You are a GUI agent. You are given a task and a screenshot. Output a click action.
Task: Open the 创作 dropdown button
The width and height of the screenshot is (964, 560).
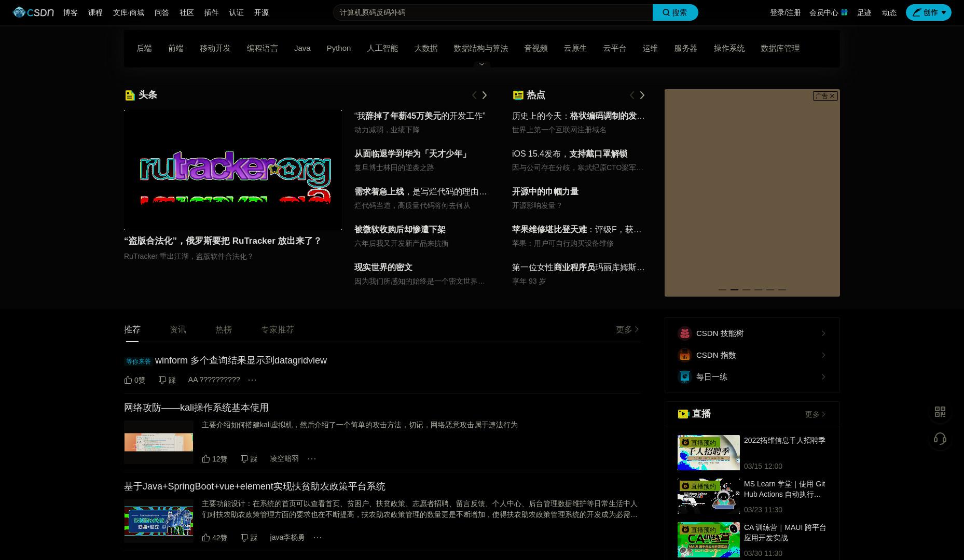[x=928, y=12]
